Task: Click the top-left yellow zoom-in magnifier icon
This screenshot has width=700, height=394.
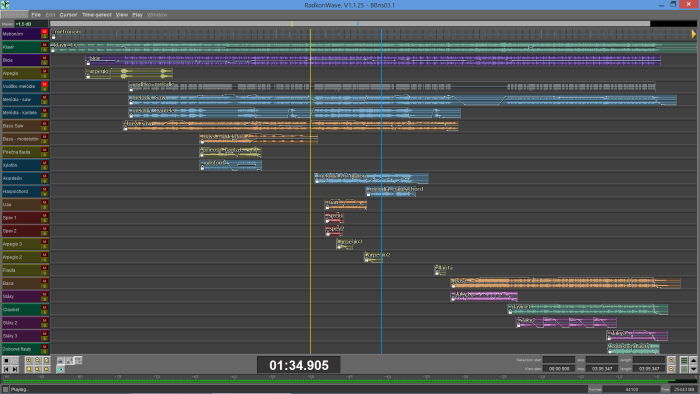Action: (29, 361)
